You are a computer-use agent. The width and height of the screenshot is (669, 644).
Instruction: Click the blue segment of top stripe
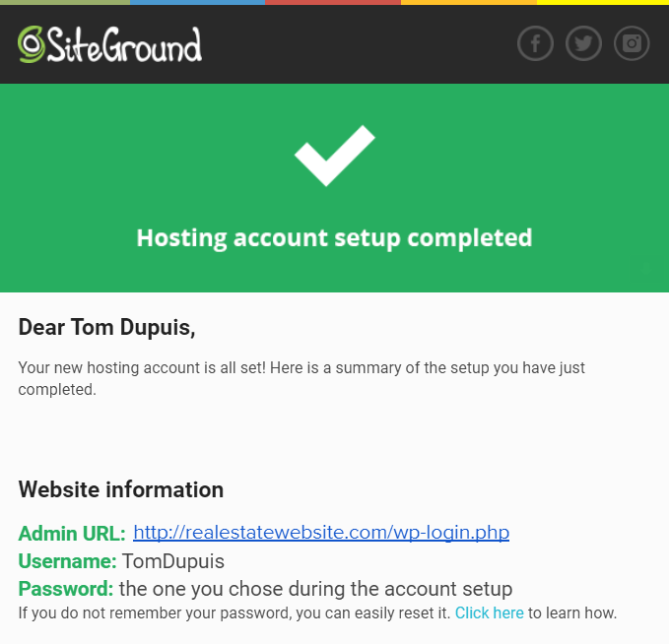pyautogui.click(x=197, y=3)
